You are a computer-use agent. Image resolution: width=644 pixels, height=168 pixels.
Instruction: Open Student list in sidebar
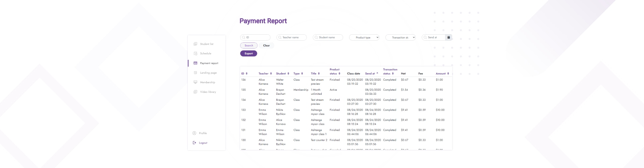tap(207, 44)
